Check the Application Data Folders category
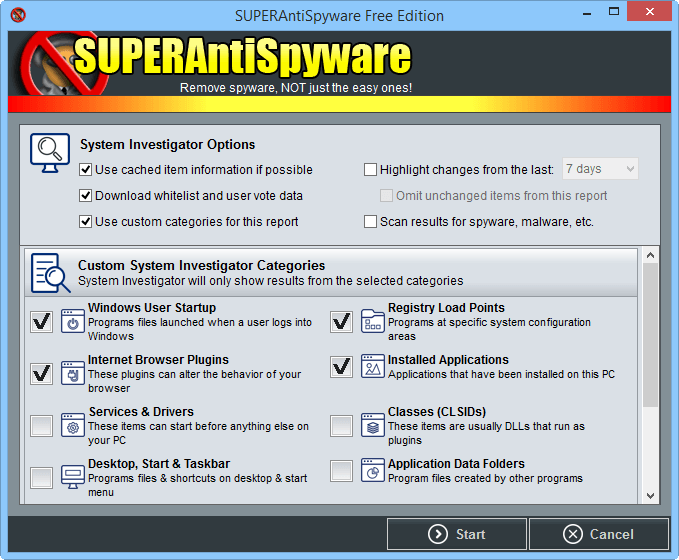 coord(341,471)
